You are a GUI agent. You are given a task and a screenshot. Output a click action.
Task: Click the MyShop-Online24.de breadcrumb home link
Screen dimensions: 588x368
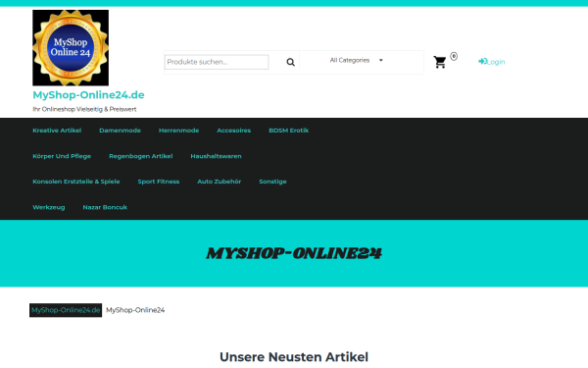[66, 310]
